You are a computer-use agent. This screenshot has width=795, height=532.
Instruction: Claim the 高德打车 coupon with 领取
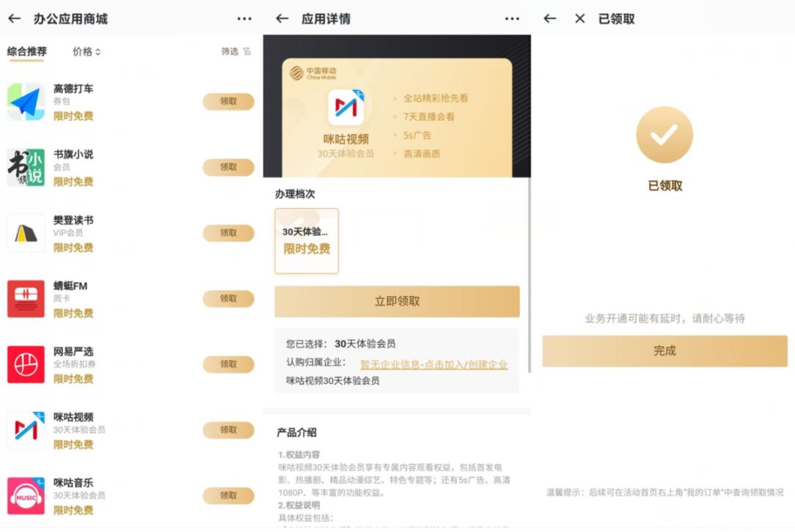(228, 101)
